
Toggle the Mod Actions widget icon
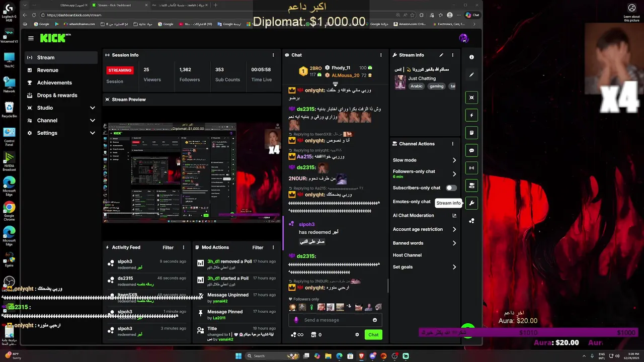tap(471, 133)
